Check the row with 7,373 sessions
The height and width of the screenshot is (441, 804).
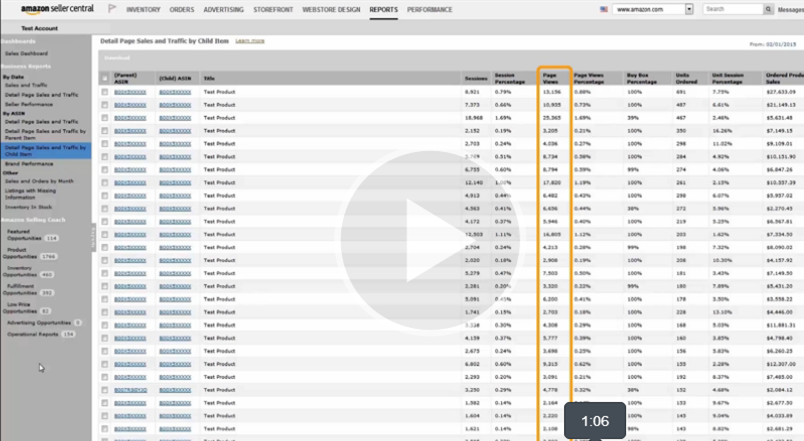click(105, 105)
